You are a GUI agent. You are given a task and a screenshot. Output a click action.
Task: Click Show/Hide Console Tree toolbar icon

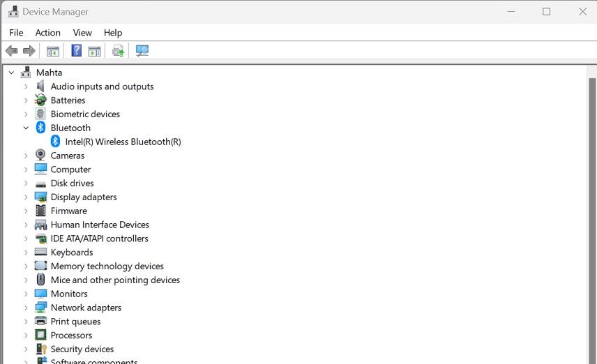pos(52,51)
